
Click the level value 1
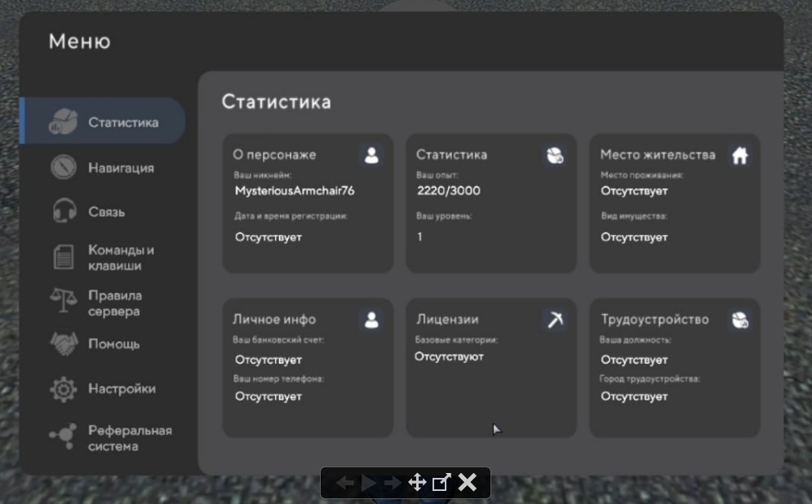419,237
